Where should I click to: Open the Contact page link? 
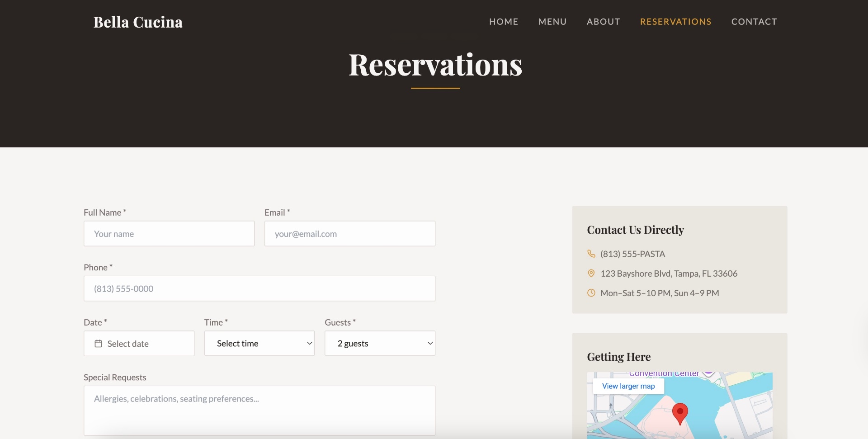(754, 22)
